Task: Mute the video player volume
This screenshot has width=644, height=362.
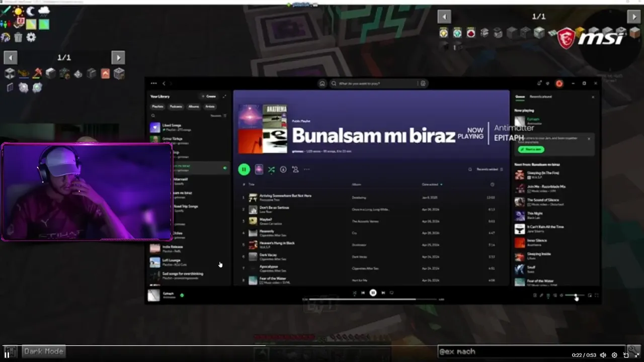Action: pos(603,355)
